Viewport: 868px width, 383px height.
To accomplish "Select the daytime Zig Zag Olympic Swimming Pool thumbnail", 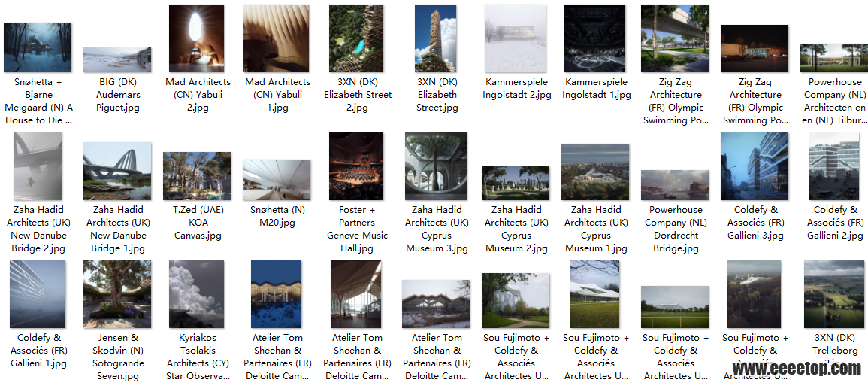I will point(675,38).
